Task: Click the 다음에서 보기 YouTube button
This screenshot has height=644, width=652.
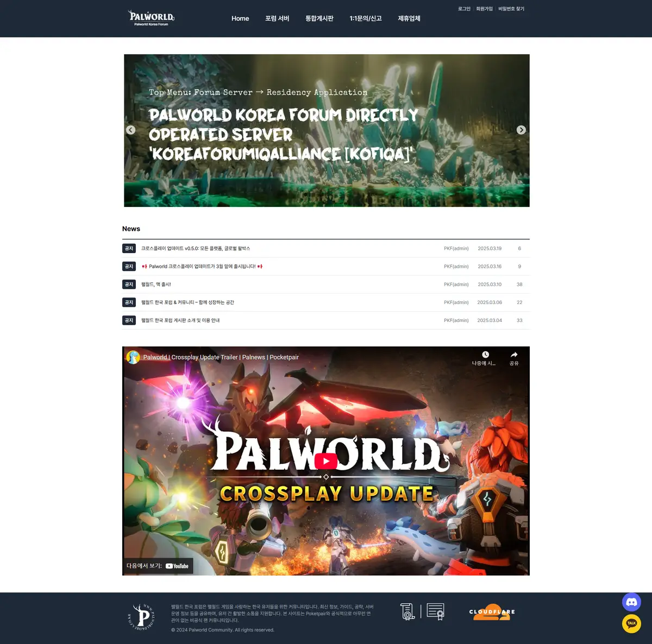Action: 158,566
